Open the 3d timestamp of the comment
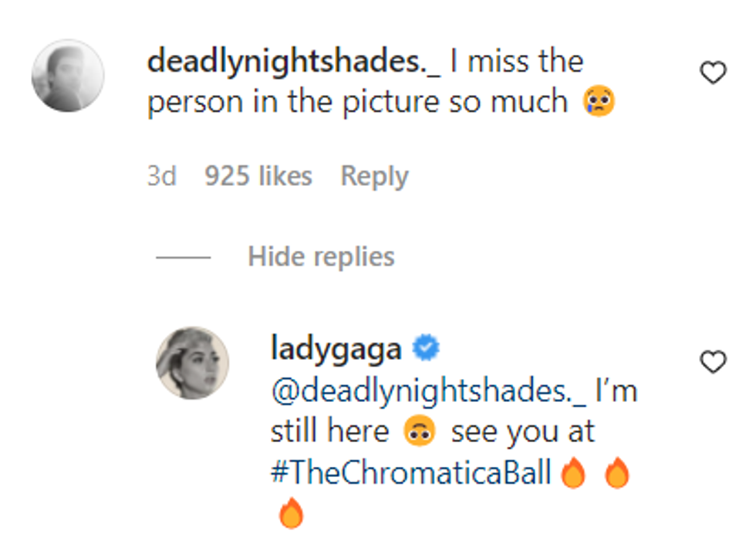This screenshot has width=756, height=551. tap(162, 176)
